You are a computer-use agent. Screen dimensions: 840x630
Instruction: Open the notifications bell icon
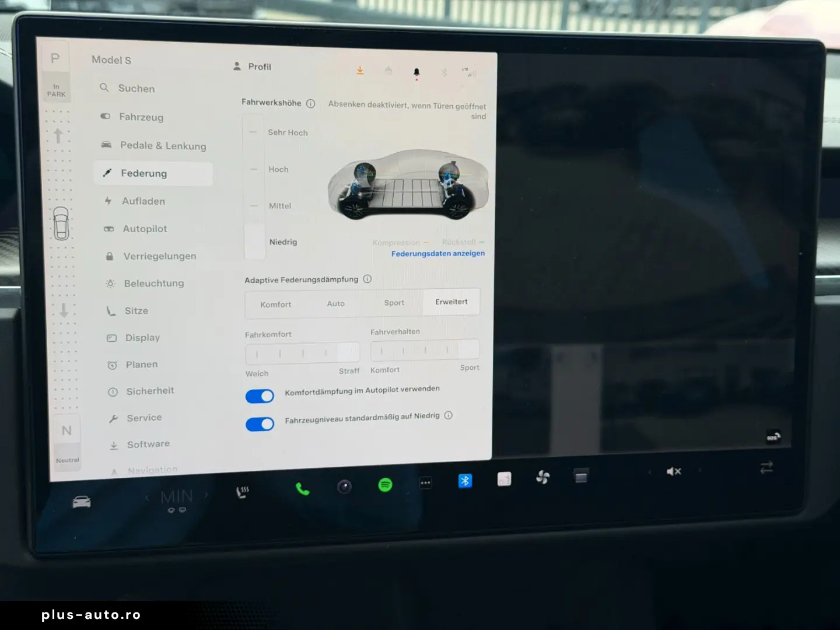416,72
